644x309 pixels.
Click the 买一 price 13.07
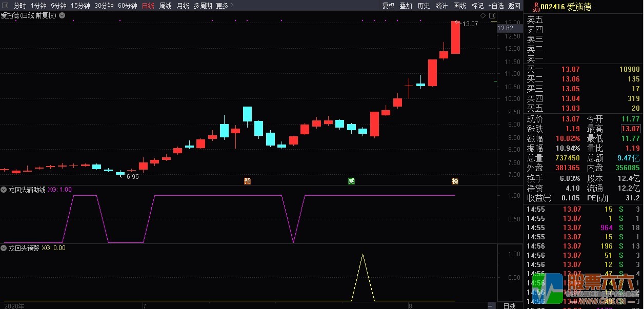click(570, 69)
